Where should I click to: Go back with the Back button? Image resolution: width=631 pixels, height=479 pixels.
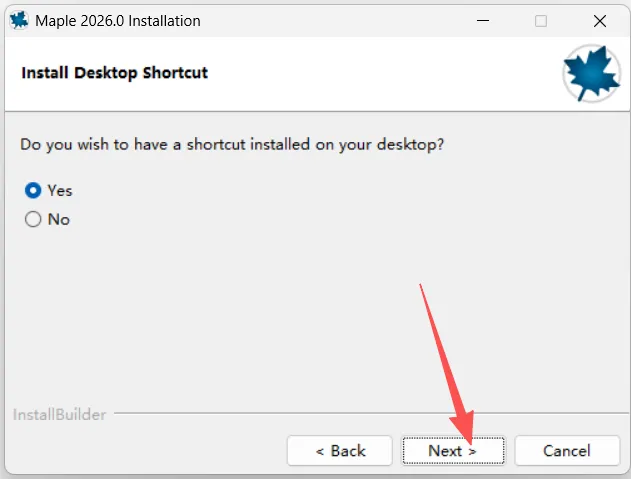pos(340,451)
